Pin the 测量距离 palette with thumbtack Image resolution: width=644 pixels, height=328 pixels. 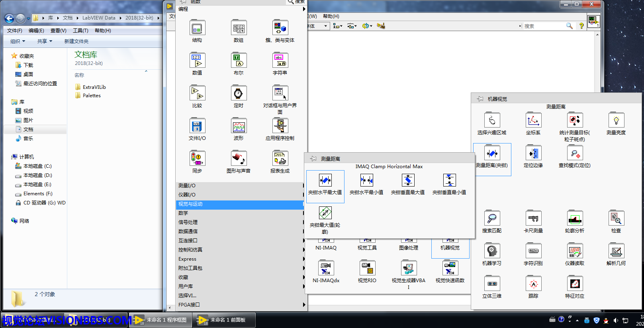coord(313,159)
